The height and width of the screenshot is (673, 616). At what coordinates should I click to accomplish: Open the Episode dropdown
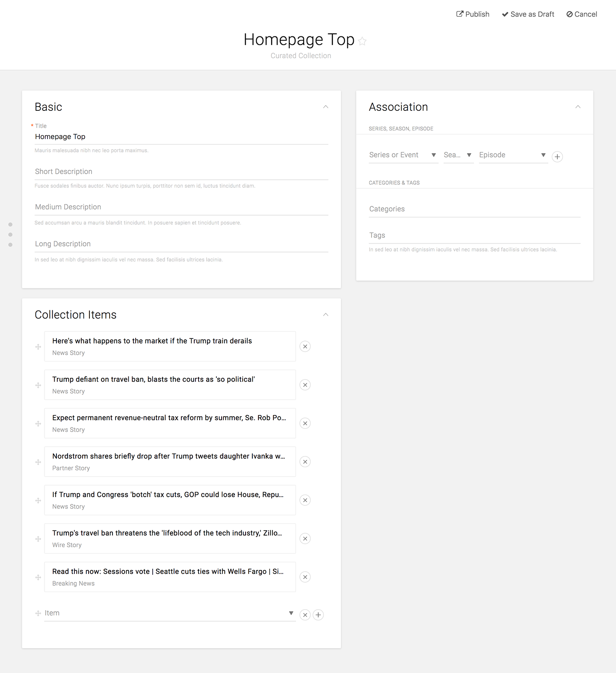(512, 155)
